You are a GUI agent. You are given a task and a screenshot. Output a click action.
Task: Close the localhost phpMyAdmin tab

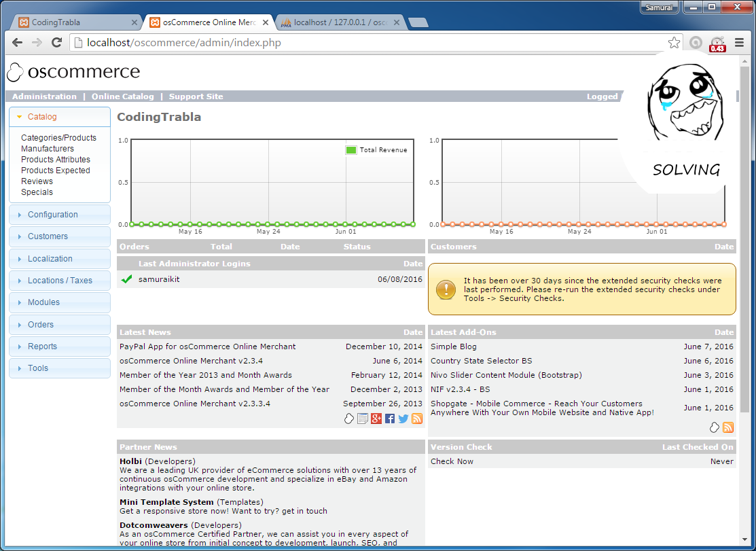coord(396,22)
